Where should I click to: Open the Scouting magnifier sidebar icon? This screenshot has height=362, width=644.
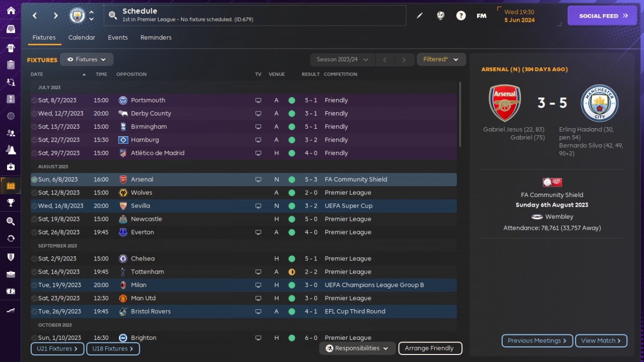[11, 221]
